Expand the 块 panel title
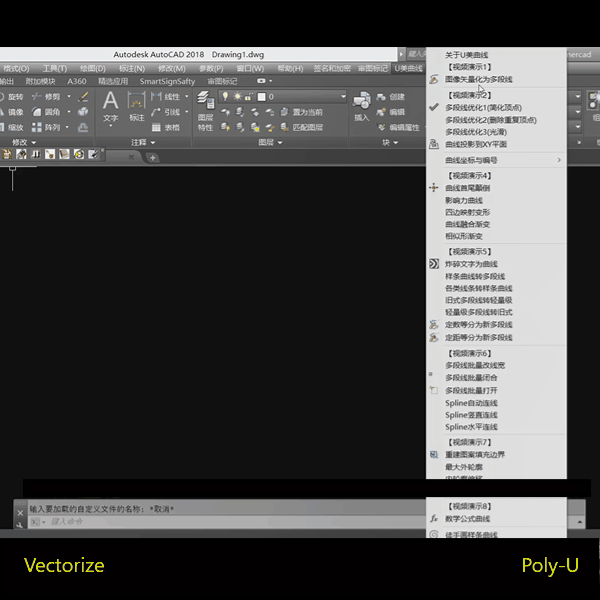The height and width of the screenshot is (600, 600). 390,142
